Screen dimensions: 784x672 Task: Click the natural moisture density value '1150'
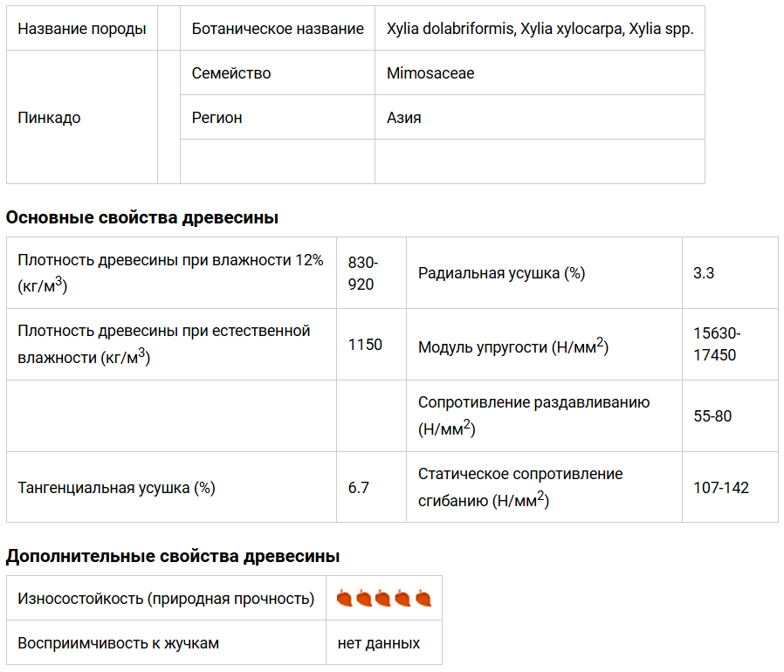[x=365, y=345]
